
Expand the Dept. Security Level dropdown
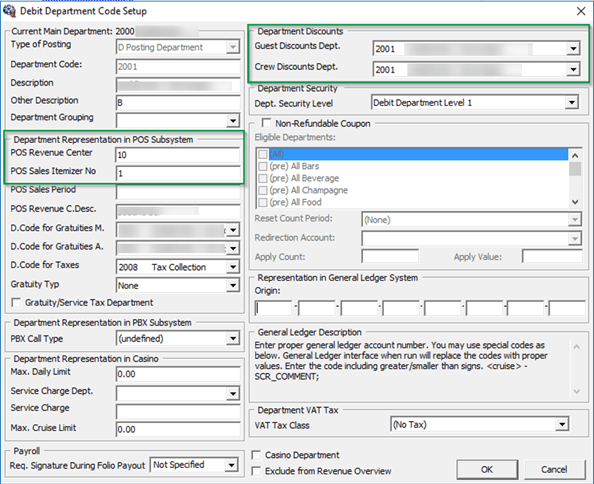click(x=571, y=103)
